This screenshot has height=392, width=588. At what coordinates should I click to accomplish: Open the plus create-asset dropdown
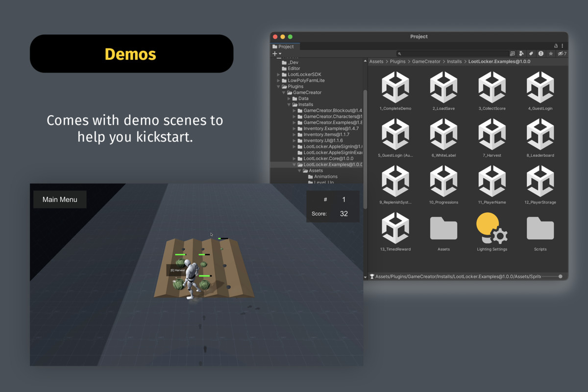277,53
